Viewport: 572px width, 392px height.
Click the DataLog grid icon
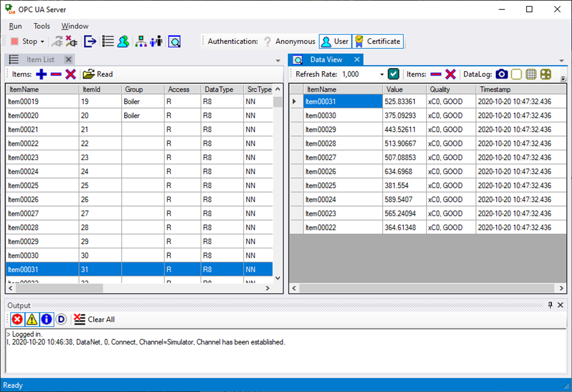click(531, 74)
